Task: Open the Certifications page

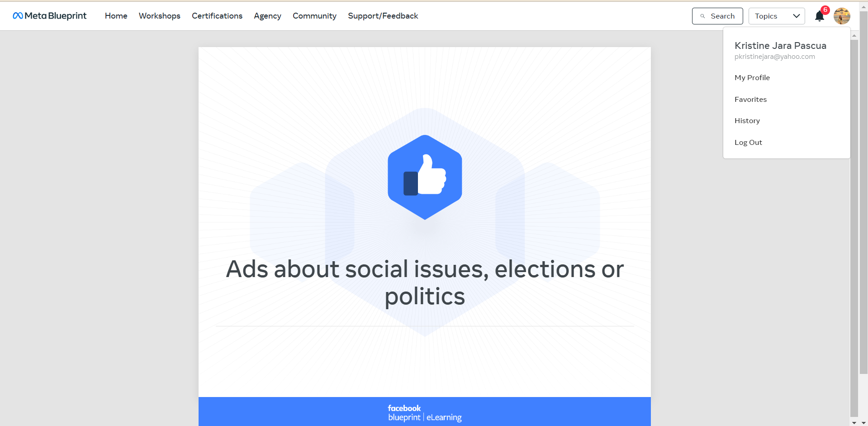Action: [217, 16]
